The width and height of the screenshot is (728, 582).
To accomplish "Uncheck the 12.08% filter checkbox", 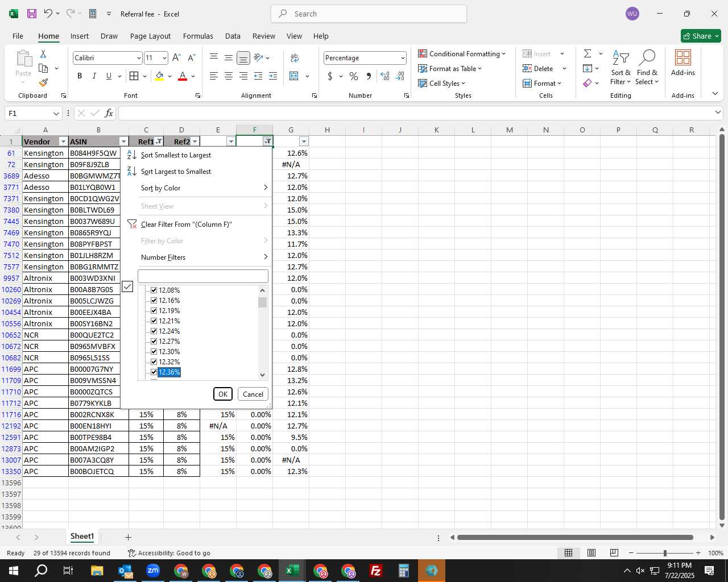I will (154, 290).
